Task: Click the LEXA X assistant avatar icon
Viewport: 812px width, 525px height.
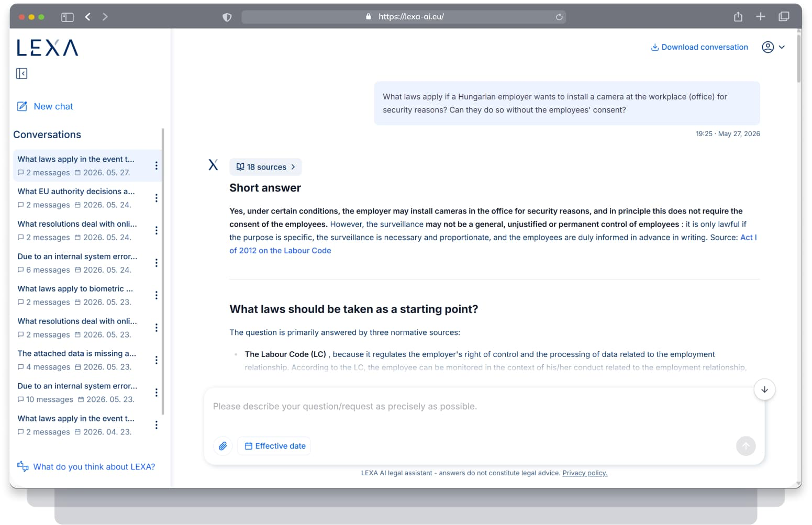Action: (213, 165)
